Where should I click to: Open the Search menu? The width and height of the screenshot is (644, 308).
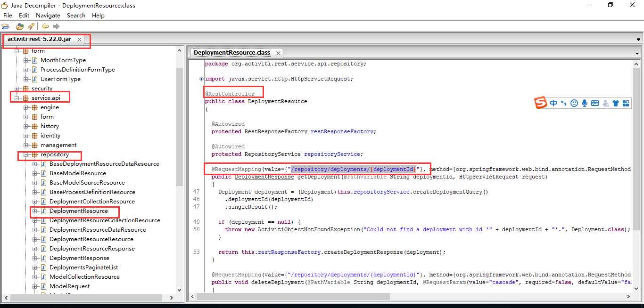coord(76,15)
